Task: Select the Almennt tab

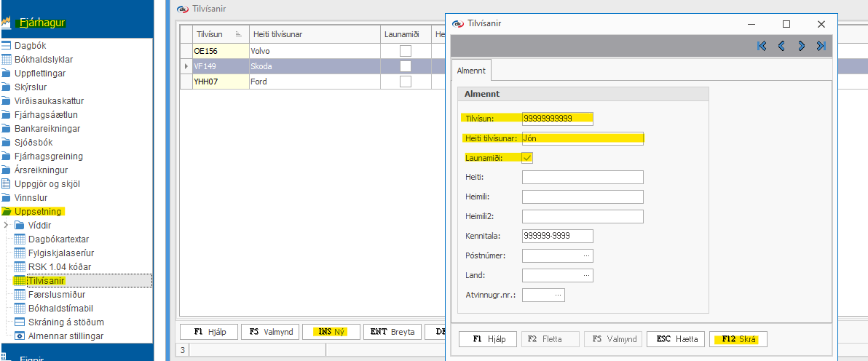Action: 470,70
